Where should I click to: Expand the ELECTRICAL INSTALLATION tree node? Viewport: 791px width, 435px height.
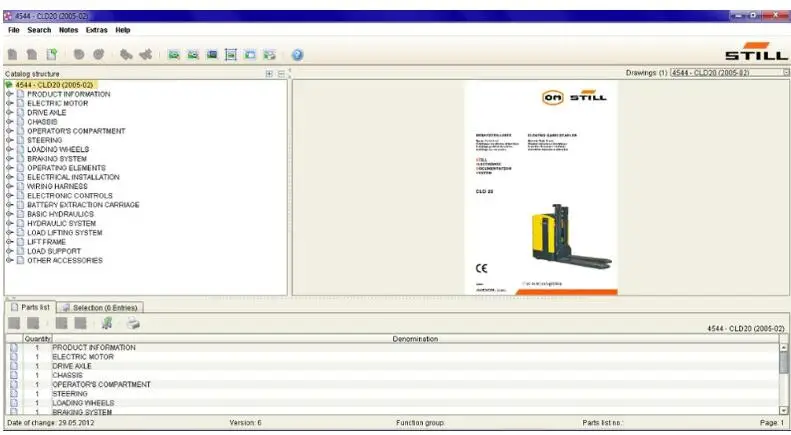pos(10,177)
